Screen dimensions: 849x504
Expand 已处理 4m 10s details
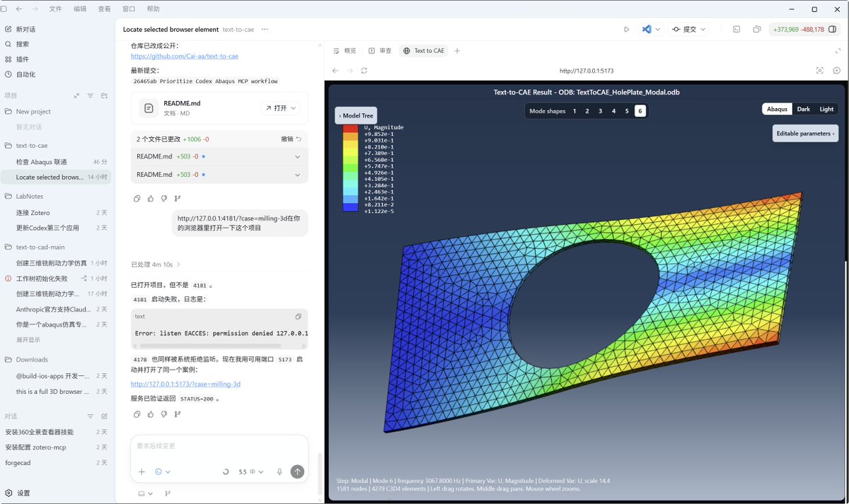(156, 264)
